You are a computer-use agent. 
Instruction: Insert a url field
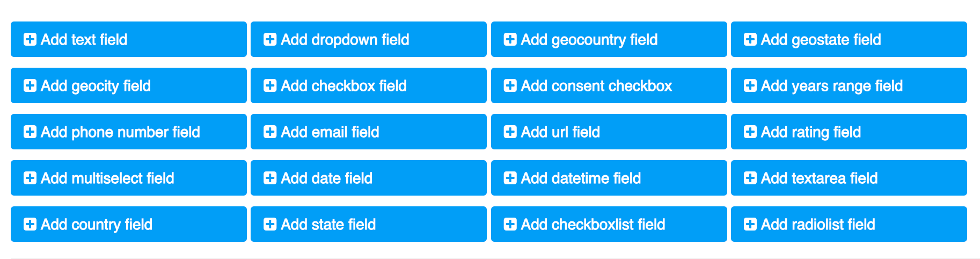tap(609, 132)
